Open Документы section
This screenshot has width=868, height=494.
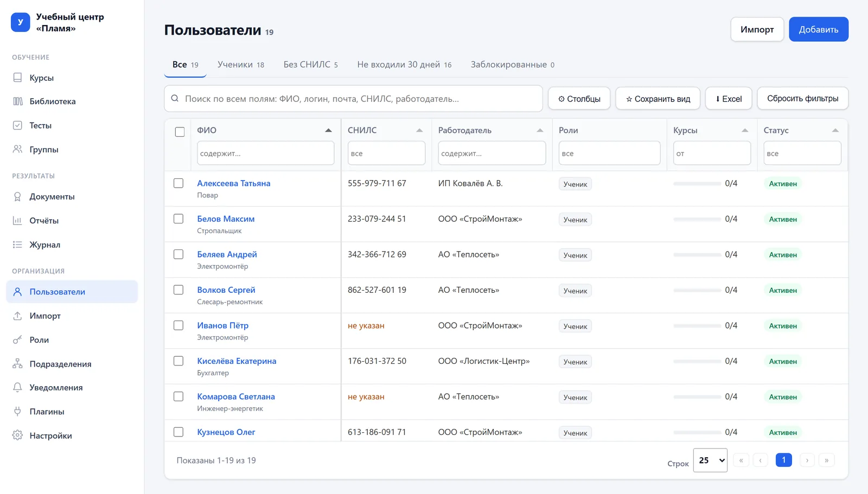pyautogui.click(x=72, y=196)
